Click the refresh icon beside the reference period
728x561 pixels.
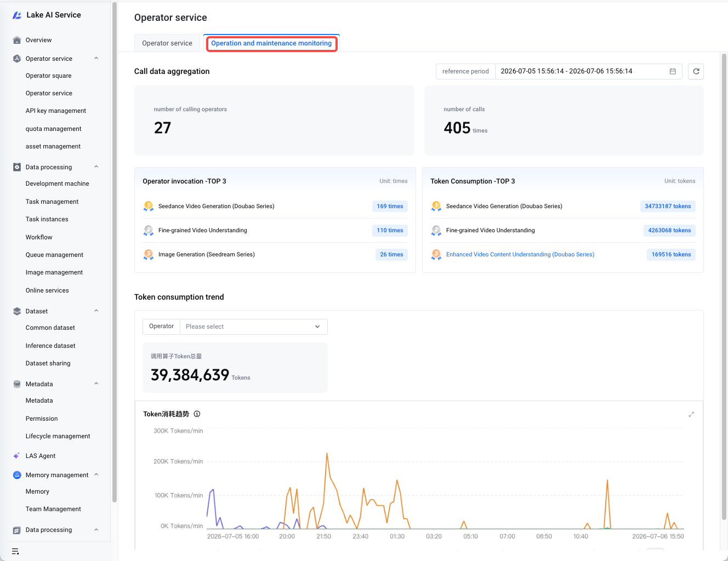click(696, 71)
